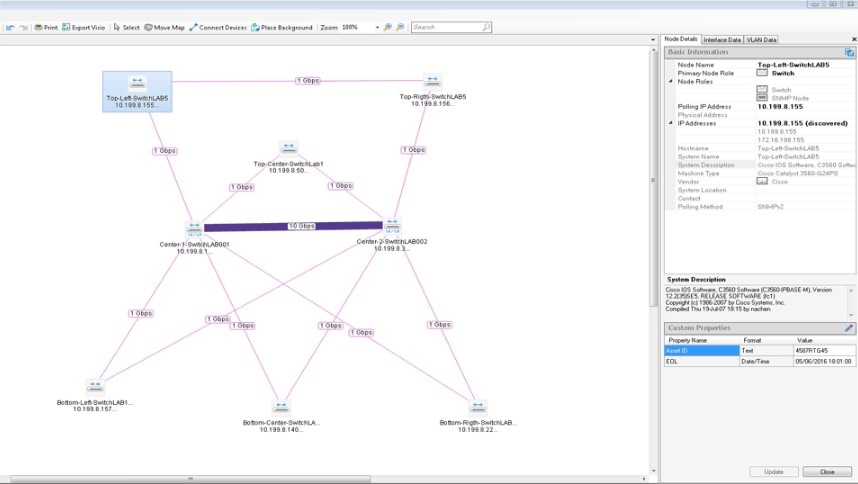858x484 pixels.
Task: Click the description box scroll down arrow
Action: 851,315
